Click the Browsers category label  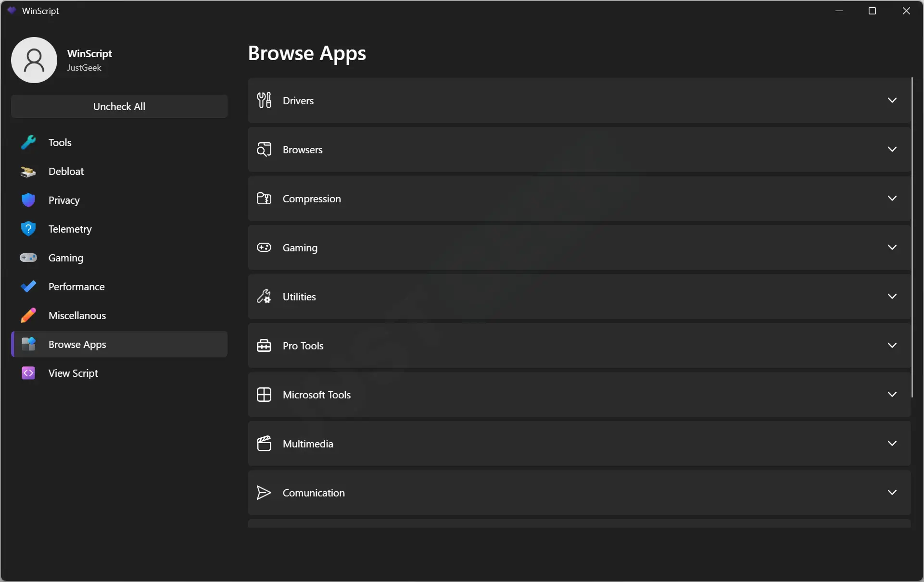coord(303,149)
